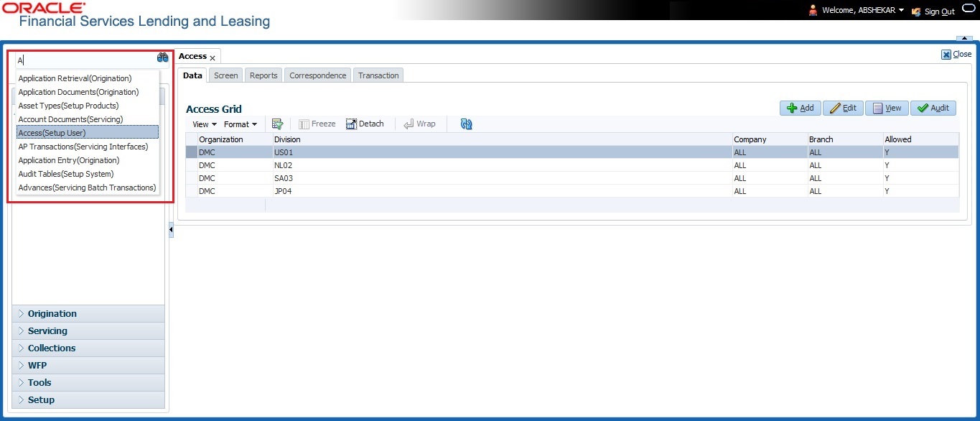Sort by the Company column header
Viewport: 980px width, 421px height.
[769, 139]
